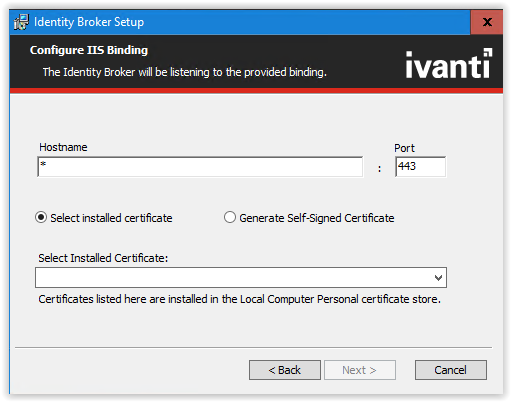Click the Hostname label
Image resolution: width=511 pixels, height=402 pixels.
[63, 147]
